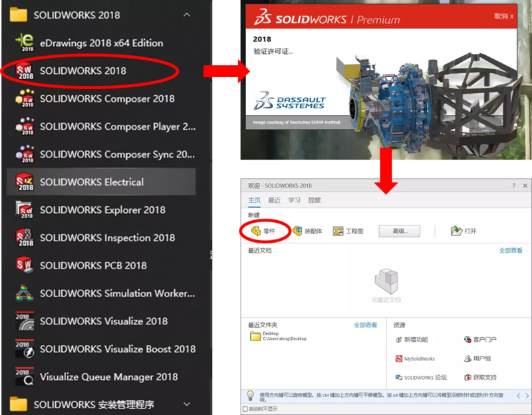Expand the SOLIDWORKS 安装管理程序 folder group
The width and height of the screenshot is (532, 415).
click(x=187, y=404)
